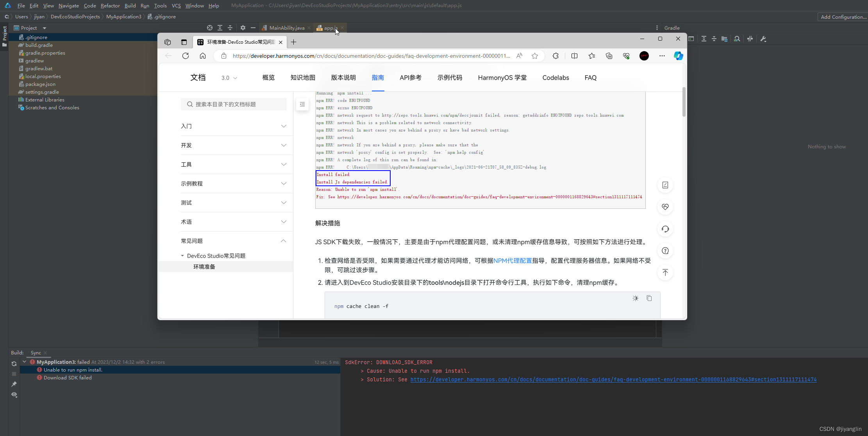Pin the Build Sync tab with pin icon

click(x=14, y=384)
